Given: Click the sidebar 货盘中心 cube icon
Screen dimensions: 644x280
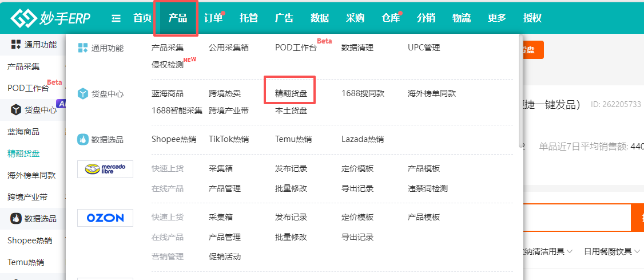Looking at the screenshot, I should click(x=15, y=110).
